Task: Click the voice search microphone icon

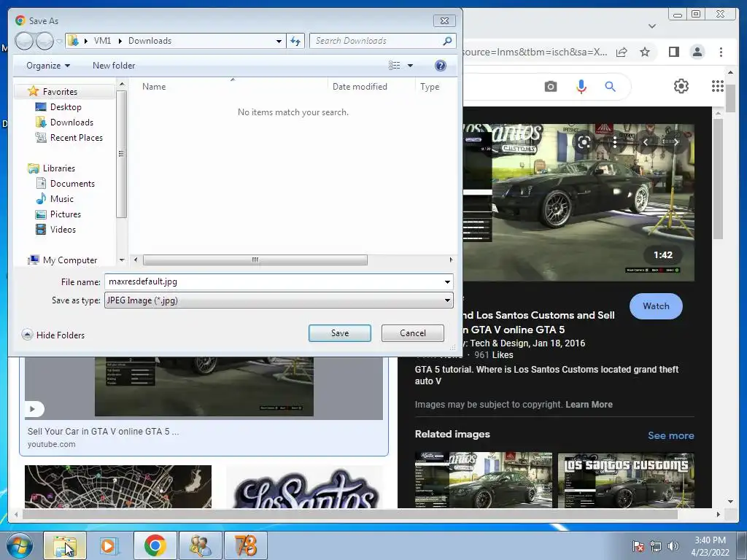Action: (x=581, y=87)
